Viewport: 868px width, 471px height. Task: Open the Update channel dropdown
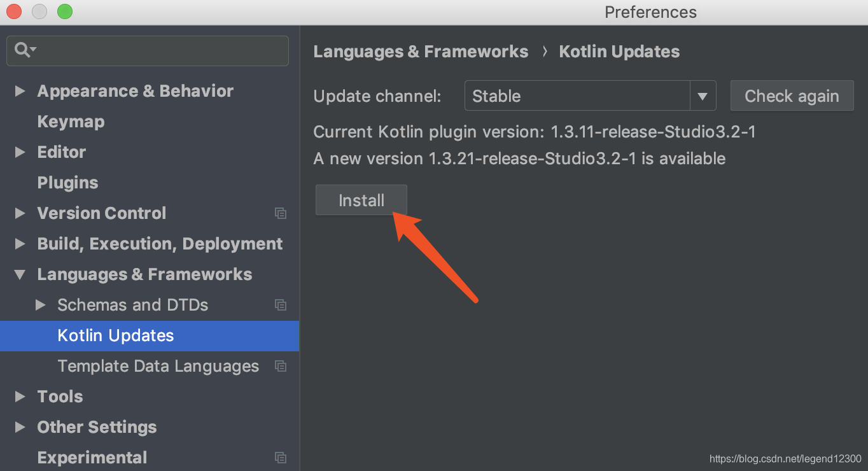click(x=703, y=96)
